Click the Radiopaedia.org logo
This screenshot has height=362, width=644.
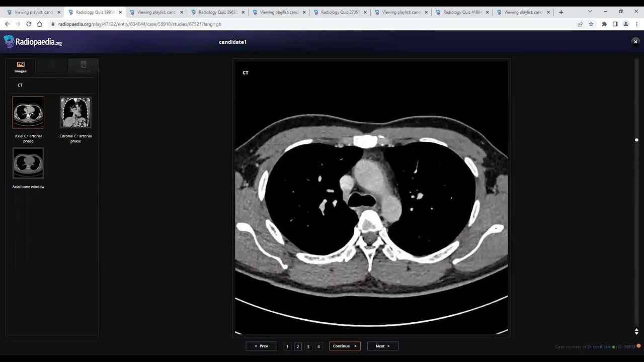point(33,42)
